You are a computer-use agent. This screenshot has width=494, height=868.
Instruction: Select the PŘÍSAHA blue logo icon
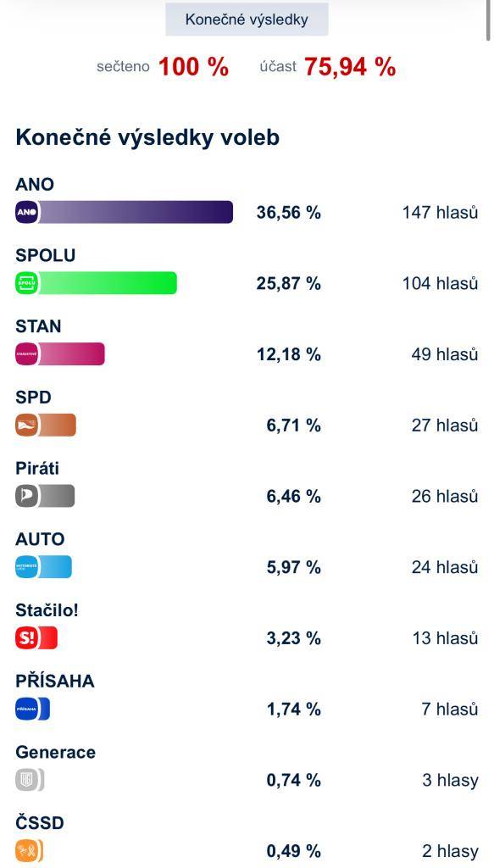tap(25, 709)
